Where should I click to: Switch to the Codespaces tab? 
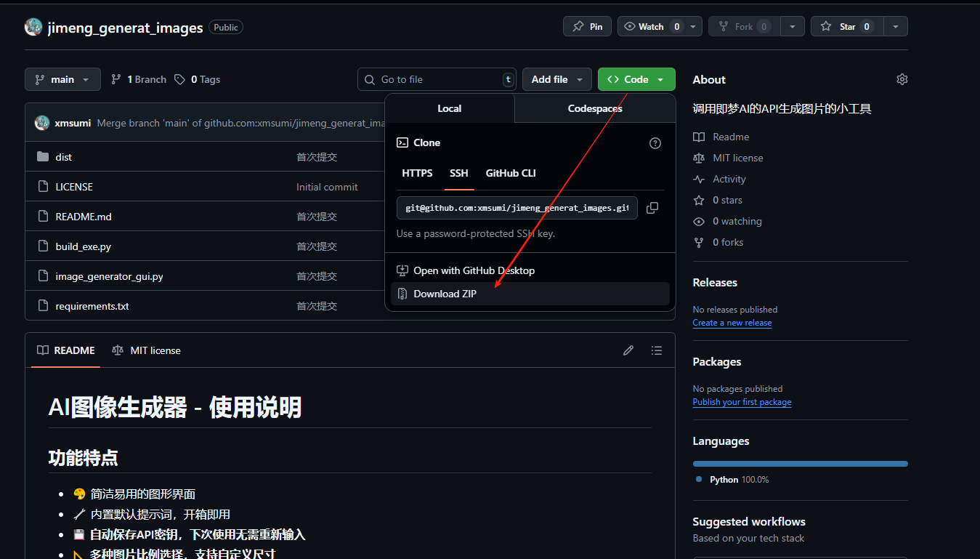tap(595, 108)
